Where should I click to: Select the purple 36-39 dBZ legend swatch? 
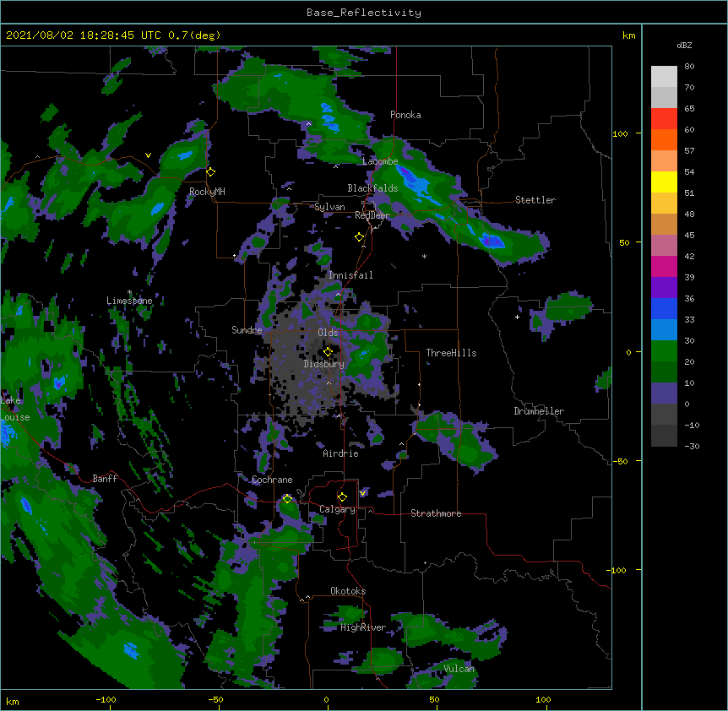(664, 288)
